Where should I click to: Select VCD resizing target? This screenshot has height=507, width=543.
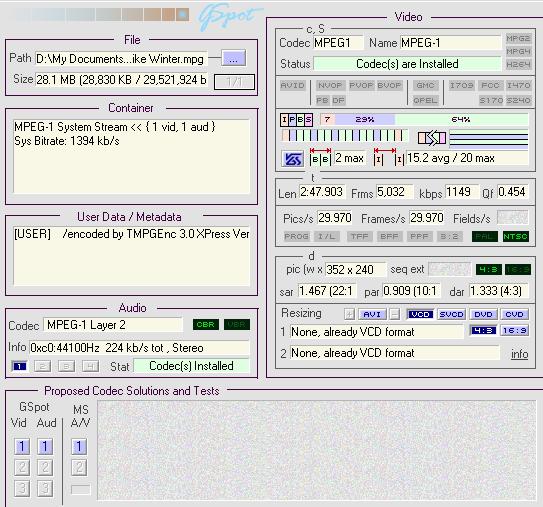click(x=420, y=314)
